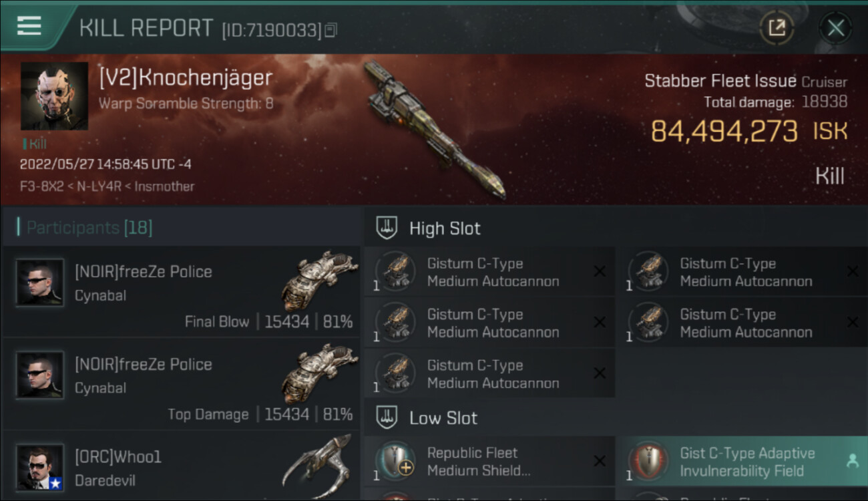The height and width of the screenshot is (501, 868).
Task: Click the Republic Fleet Medium Shield icon
Action: 395,462
